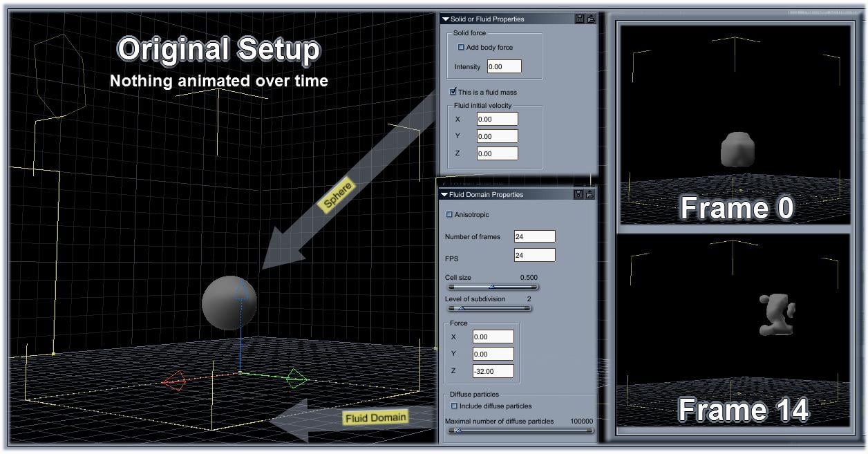
Task: Enable the Anisotropic checkbox
Action: [x=450, y=215]
